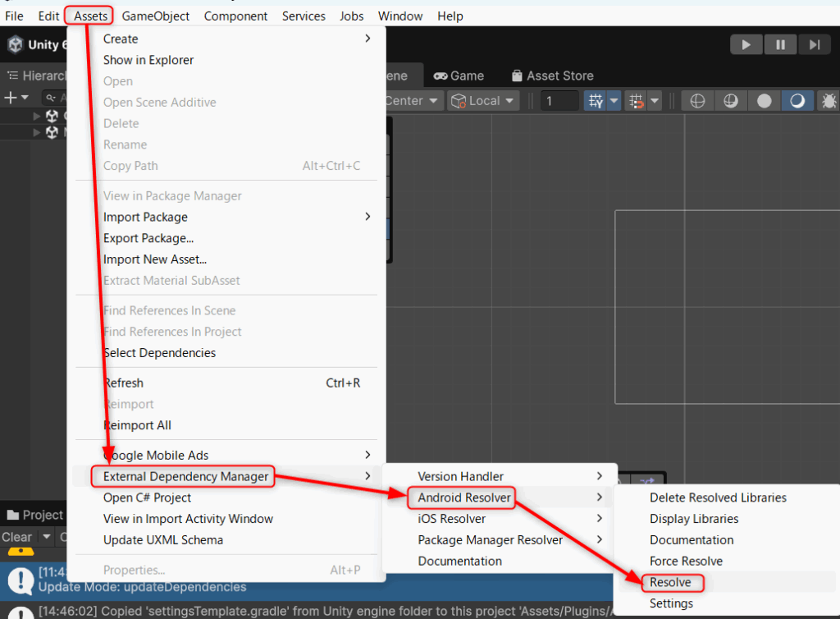The width and height of the screenshot is (840, 619).
Task: Open the Local handle rotation dropdown
Action: [x=482, y=101]
